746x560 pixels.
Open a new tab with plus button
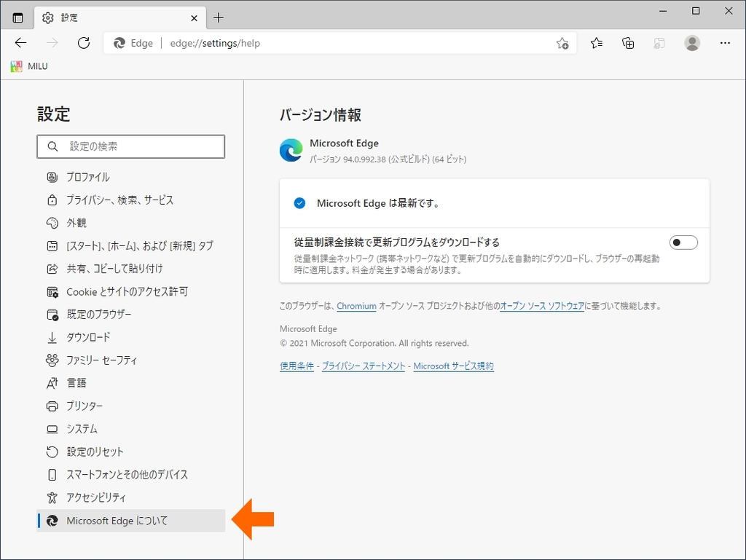coord(219,18)
